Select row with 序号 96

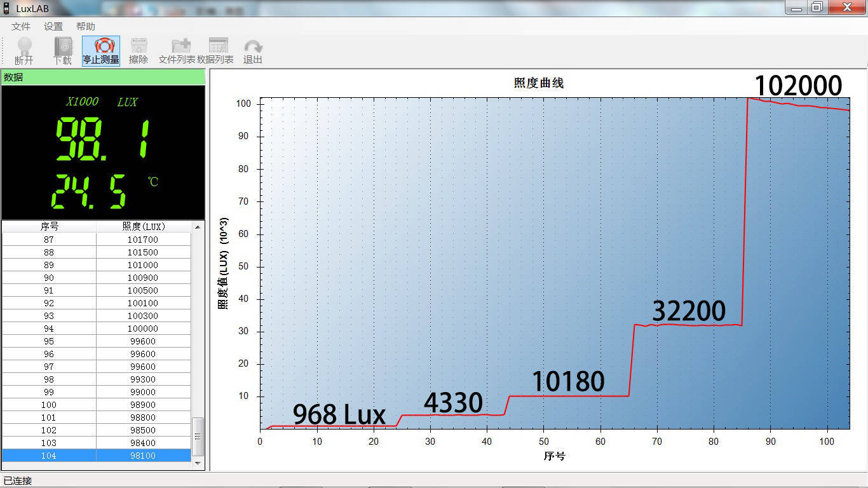click(97, 354)
